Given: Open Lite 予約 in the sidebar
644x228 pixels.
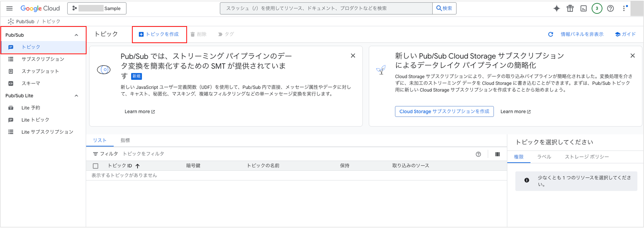Looking at the screenshot, I should [x=43, y=108].
